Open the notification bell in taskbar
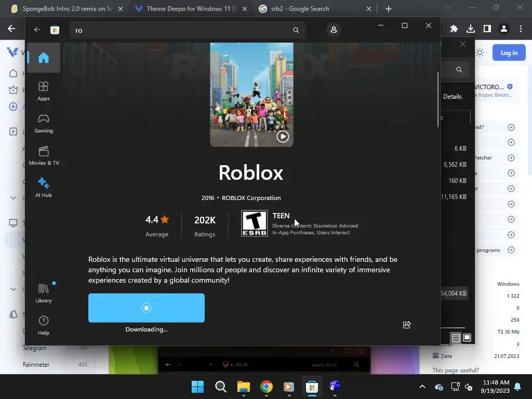This screenshot has height=399, width=532. (x=518, y=387)
